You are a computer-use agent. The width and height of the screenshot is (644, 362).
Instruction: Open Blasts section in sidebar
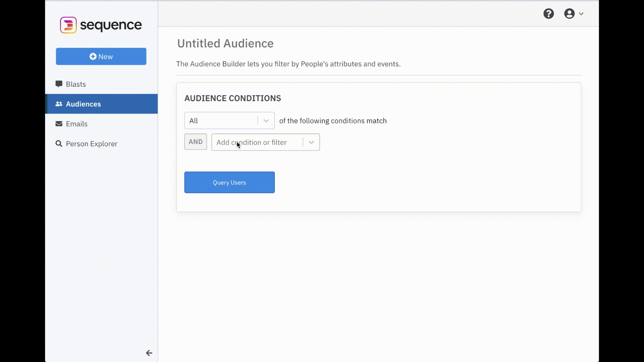click(x=75, y=84)
